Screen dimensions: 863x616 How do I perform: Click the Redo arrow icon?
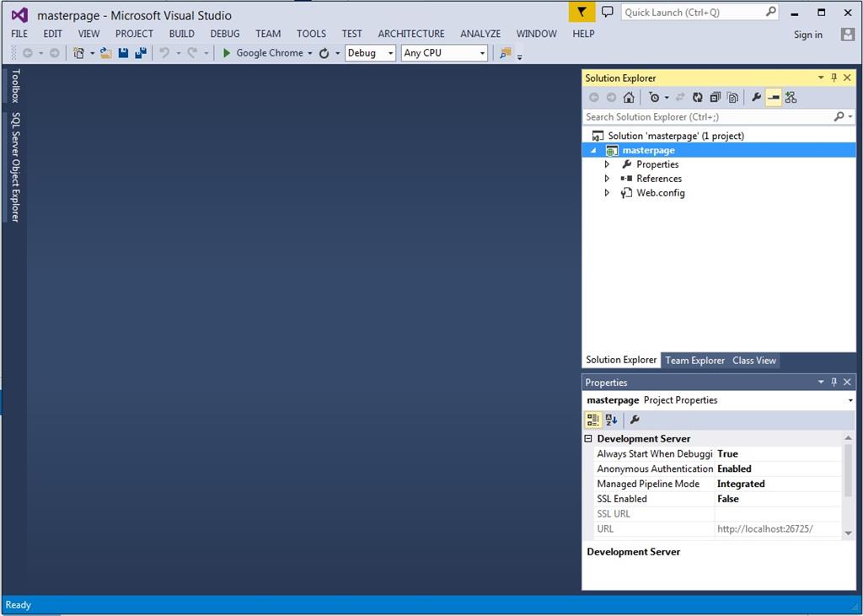click(x=192, y=53)
